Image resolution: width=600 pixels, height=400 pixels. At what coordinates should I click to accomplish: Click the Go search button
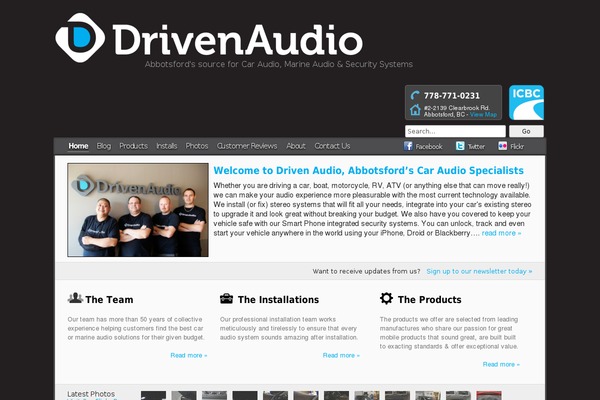coord(526,131)
